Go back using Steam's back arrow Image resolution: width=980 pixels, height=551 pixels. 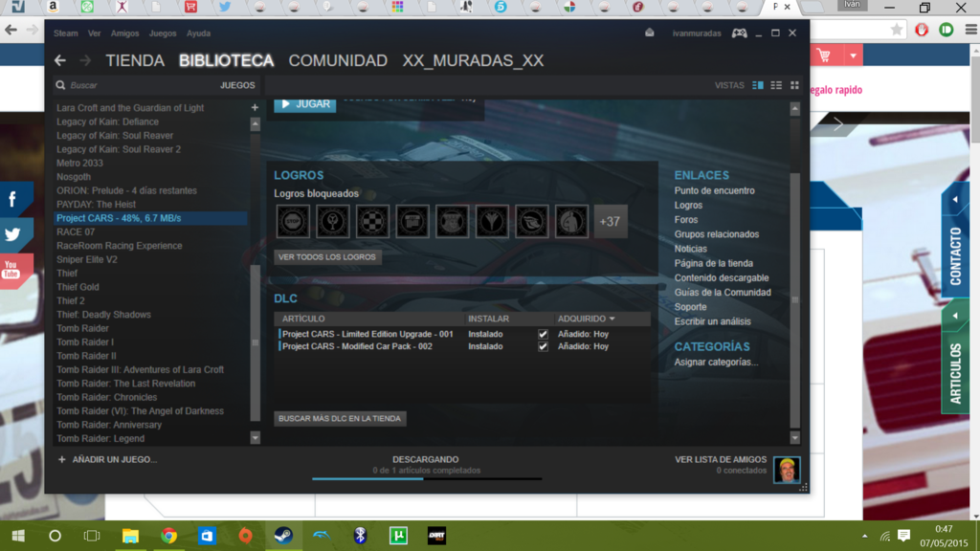60,60
